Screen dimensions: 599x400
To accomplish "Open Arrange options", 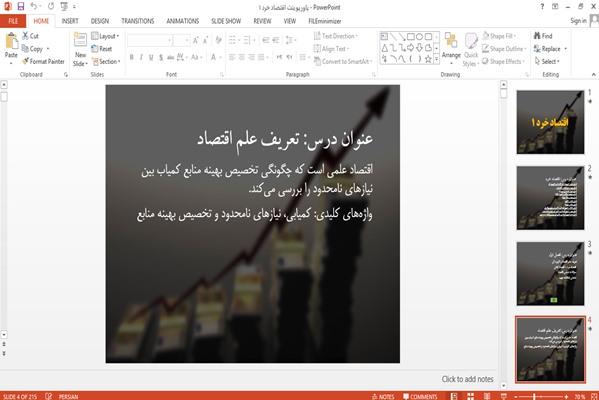I will click(451, 49).
